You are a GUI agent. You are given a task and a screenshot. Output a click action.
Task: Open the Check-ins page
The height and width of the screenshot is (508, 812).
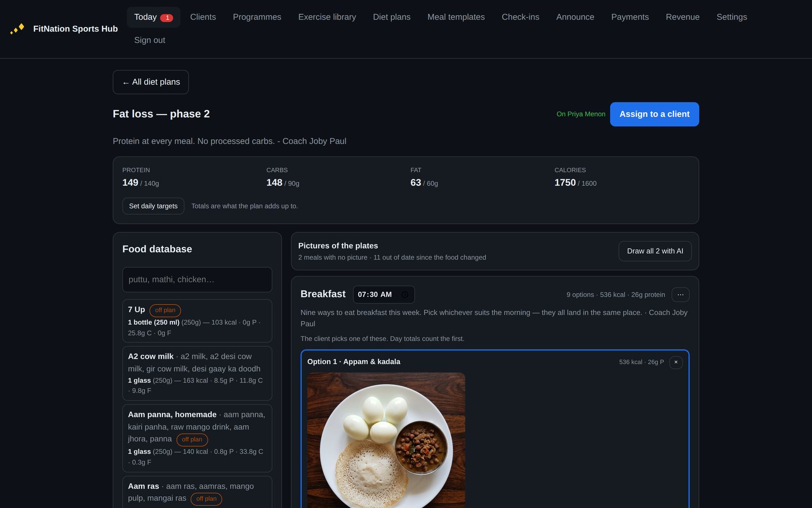tap(520, 17)
